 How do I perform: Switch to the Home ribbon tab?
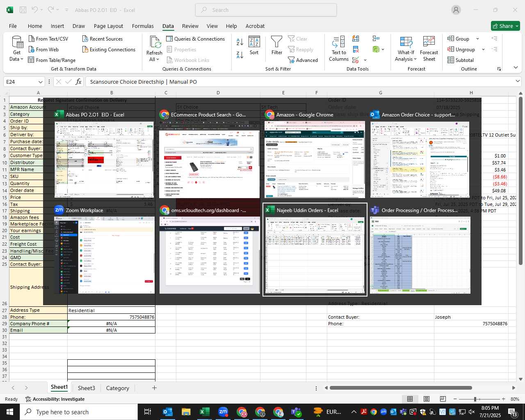point(35,26)
